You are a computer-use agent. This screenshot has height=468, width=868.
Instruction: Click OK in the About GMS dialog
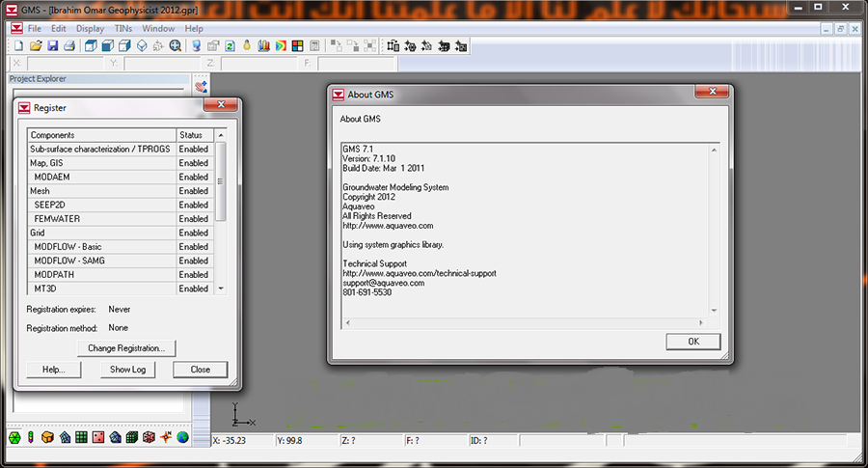[693, 342]
